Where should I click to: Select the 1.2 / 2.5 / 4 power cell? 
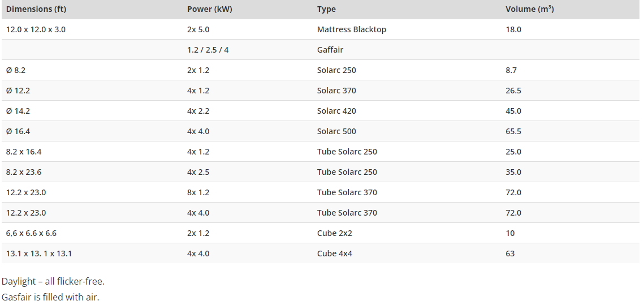coord(208,50)
